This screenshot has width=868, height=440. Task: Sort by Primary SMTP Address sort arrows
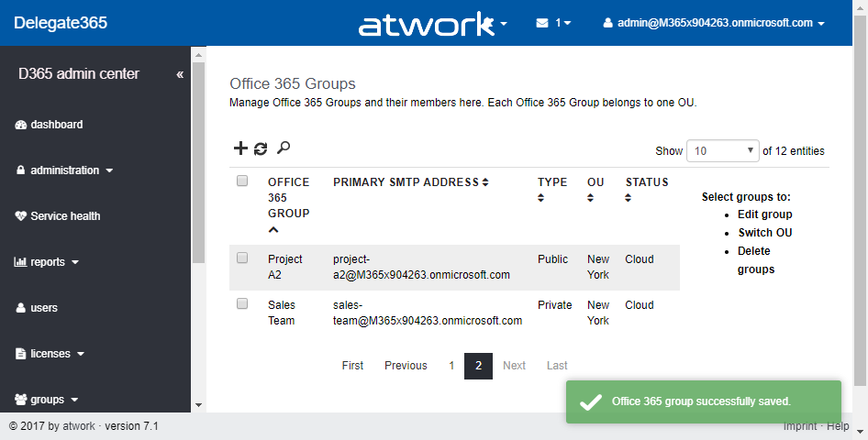pyautogui.click(x=484, y=182)
